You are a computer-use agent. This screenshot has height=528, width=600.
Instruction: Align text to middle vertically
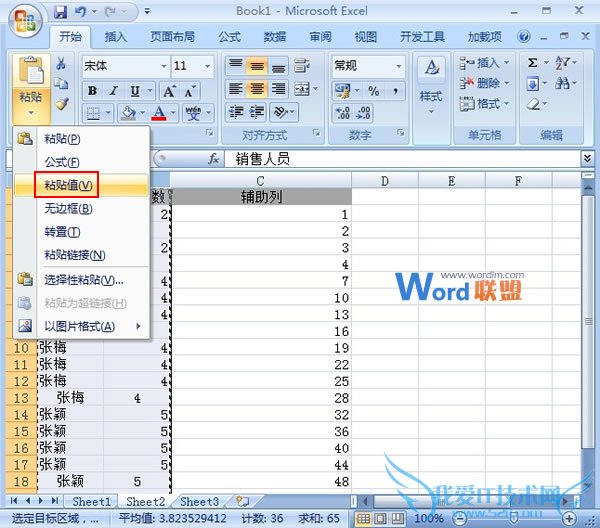pos(257,66)
